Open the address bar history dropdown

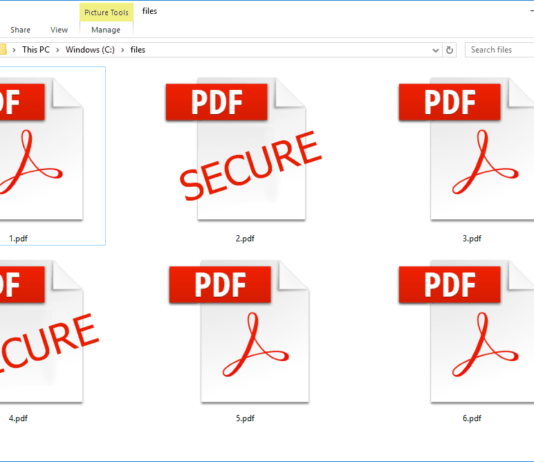click(x=435, y=50)
